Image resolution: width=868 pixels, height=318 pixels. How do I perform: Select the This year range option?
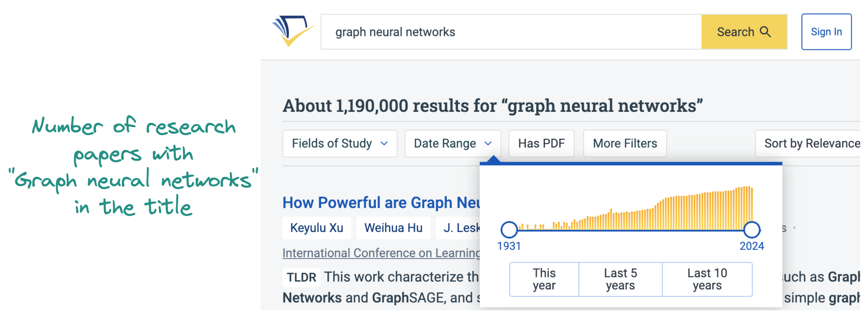pos(544,279)
